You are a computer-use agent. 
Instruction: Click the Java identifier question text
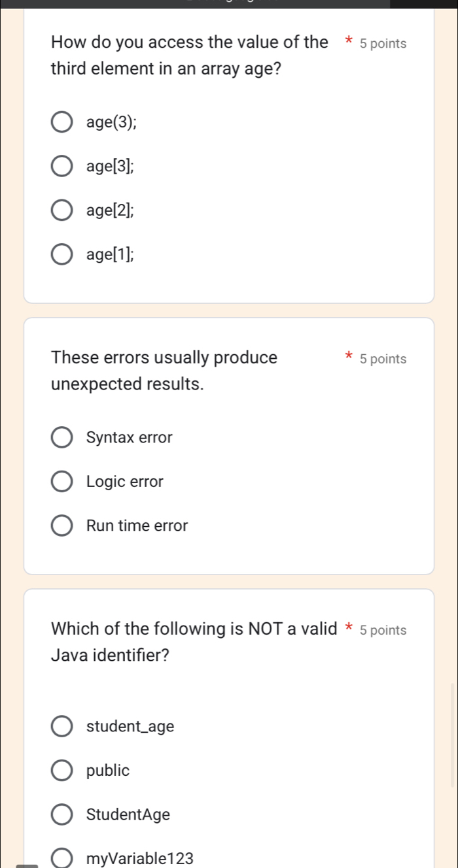[x=194, y=642]
